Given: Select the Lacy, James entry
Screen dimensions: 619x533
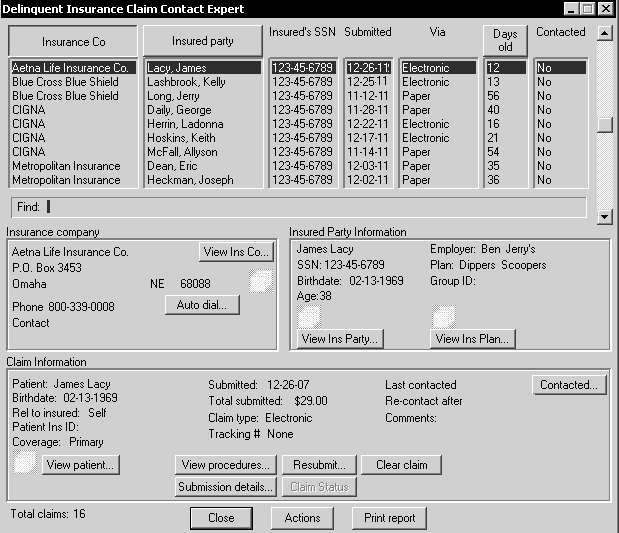Looking at the screenshot, I should coord(203,68).
